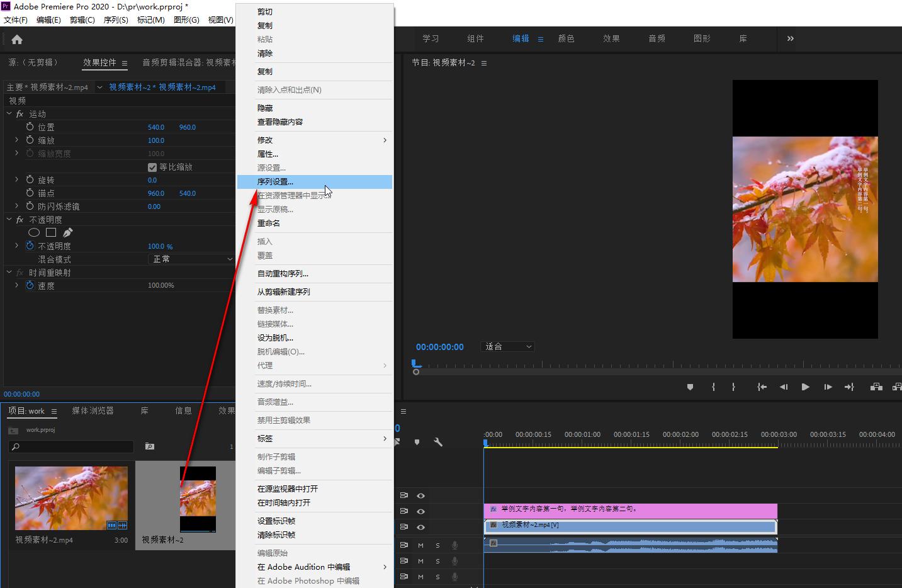This screenshot has width=902, height=588.
Task: Open the 混合模式 blend mode dropdown
Action: click(192, 259)
